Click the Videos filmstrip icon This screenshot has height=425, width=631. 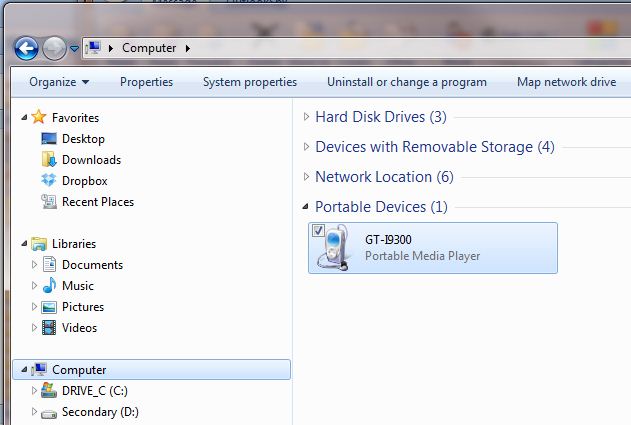tap(49, 328)
